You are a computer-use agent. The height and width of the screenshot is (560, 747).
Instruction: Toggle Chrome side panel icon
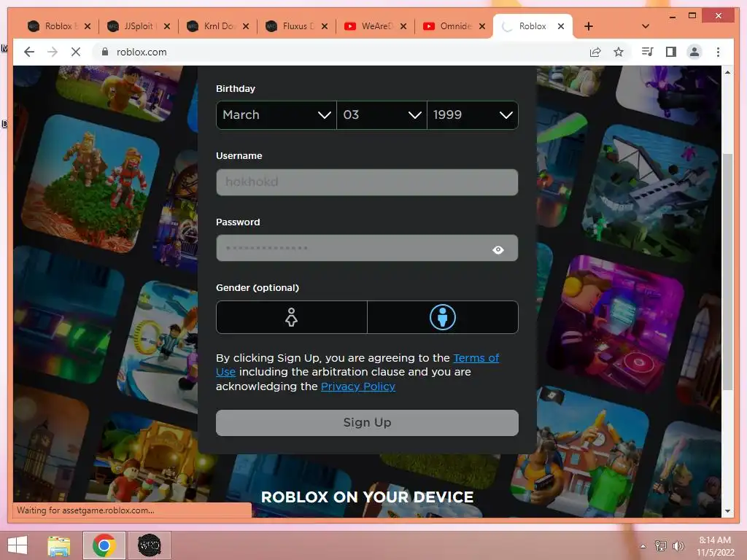click(x=671, y=52)
